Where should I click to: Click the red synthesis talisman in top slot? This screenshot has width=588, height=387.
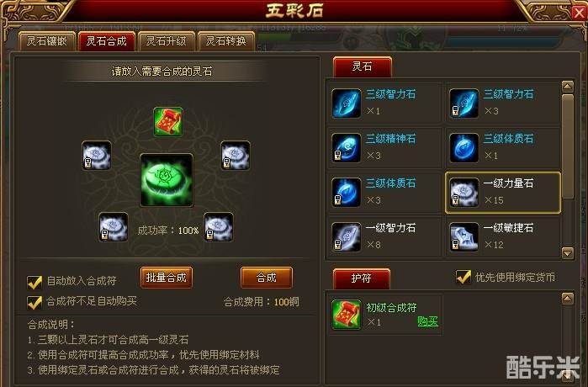(168, 122)
